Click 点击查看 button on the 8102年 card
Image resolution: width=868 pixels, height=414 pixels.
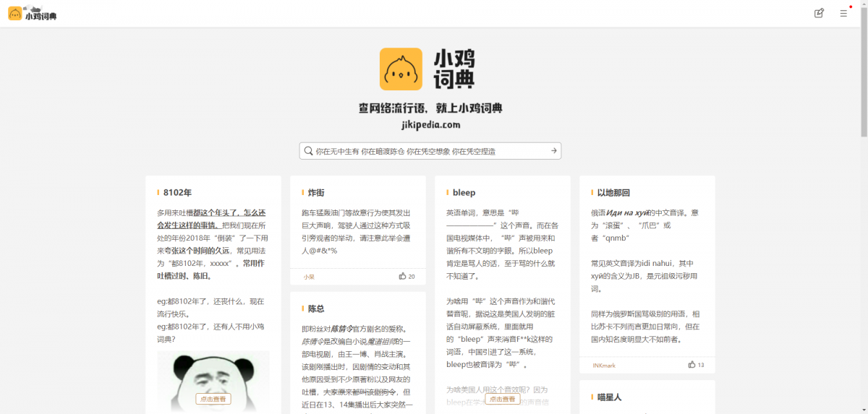[x=213, y=399]
